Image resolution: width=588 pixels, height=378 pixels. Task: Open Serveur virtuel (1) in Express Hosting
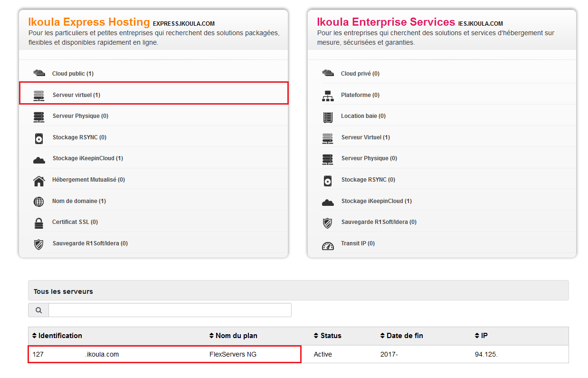[x=76, y=95]
